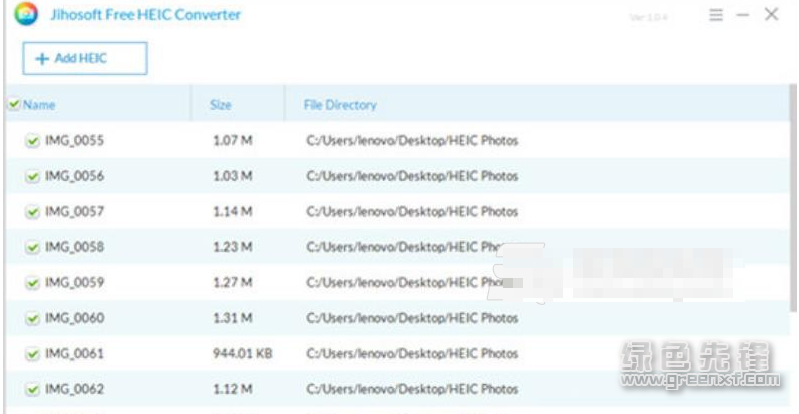The image size is (799, 414).
Task: Select the IMG_0058 file name
Action: pos(74,247)
